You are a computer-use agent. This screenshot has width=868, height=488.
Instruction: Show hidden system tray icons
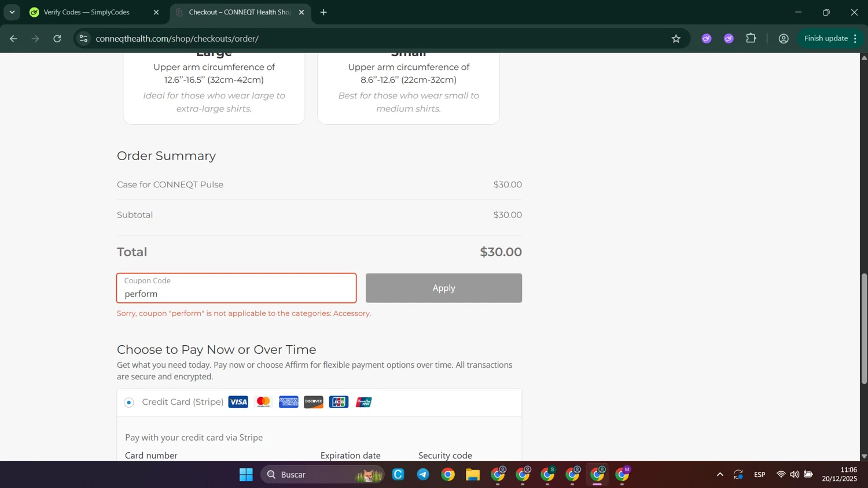coord(720,475)
